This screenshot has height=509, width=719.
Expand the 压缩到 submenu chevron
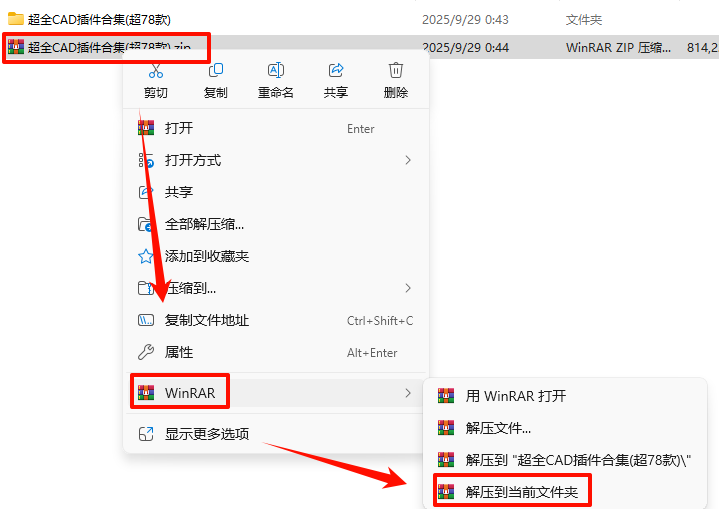coord(408,288)
